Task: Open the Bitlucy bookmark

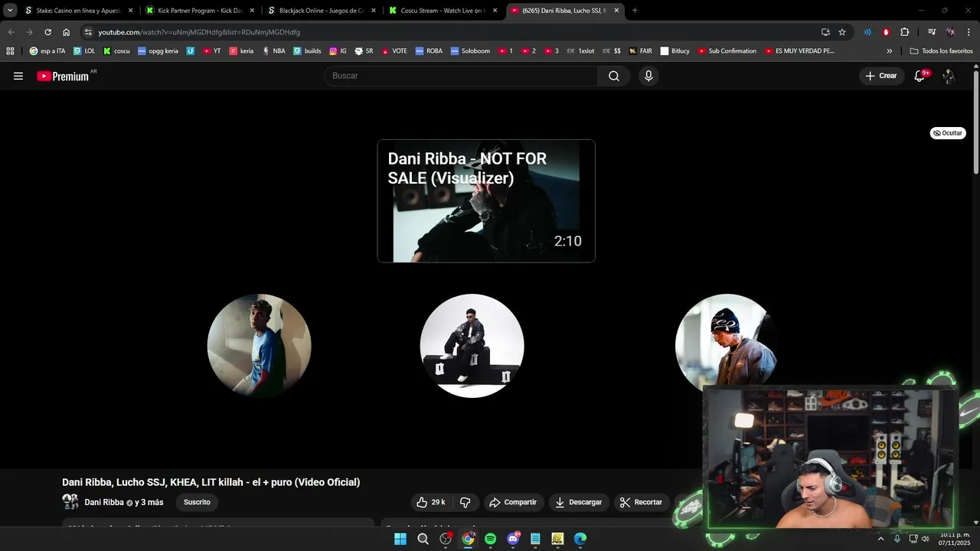Action: [675, 51]
